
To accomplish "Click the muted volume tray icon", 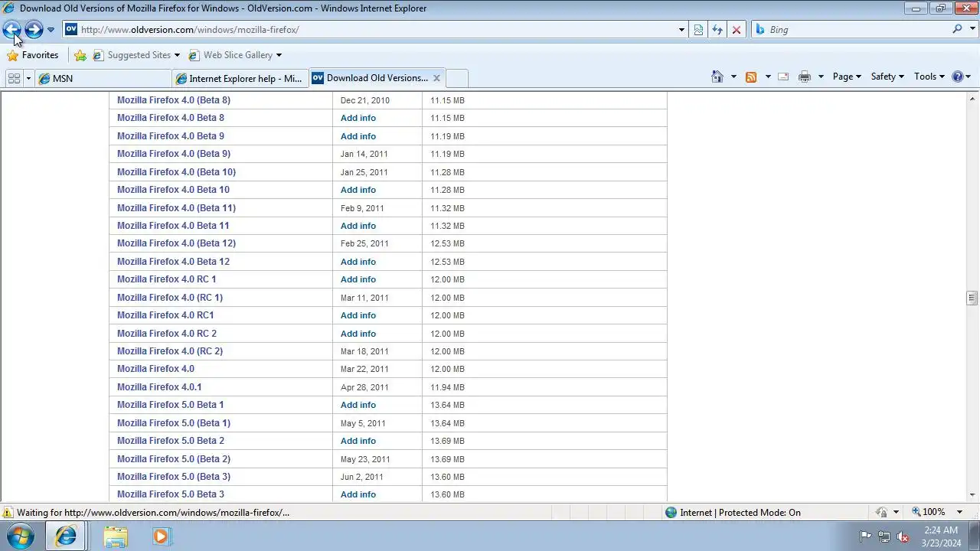I will 903,536.
